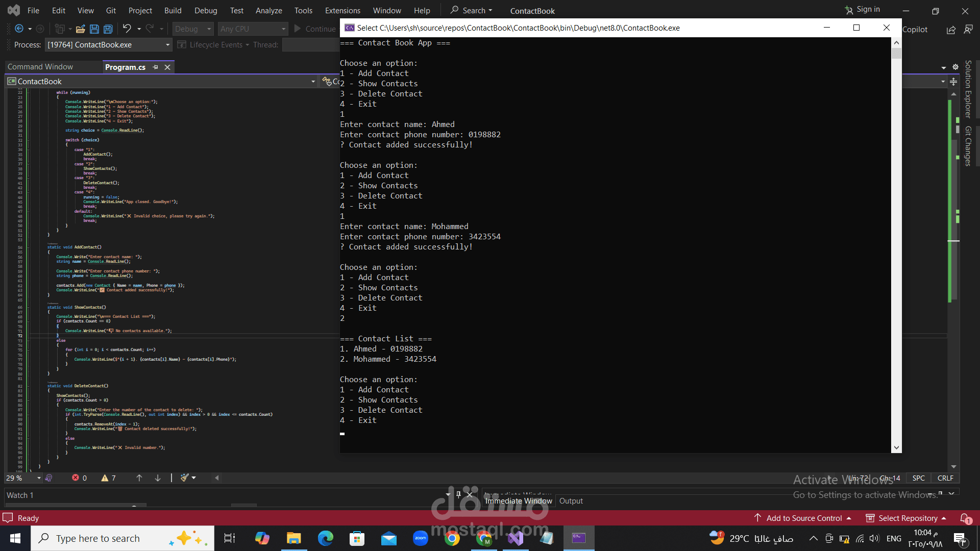Click the warnings triangle indicator

pos(108,478)
